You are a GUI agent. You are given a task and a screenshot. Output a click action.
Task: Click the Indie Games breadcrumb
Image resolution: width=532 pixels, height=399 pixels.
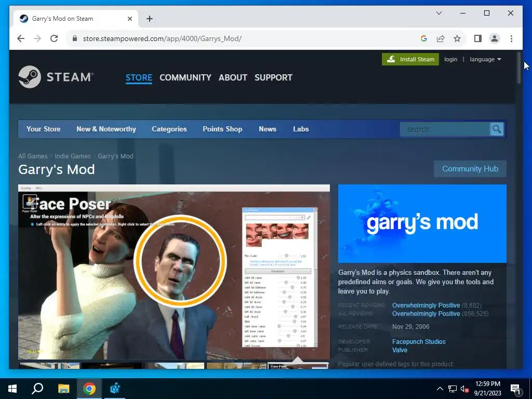(73, 156)
